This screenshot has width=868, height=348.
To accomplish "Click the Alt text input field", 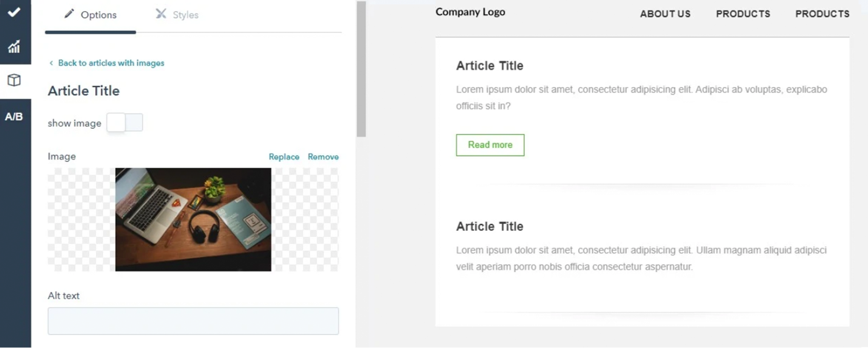I will point(193,321).
